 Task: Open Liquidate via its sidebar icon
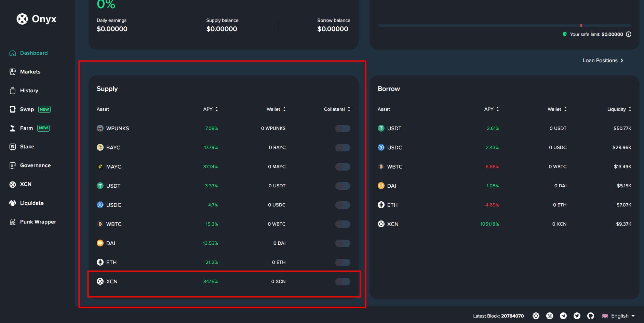[x=13, y=203]
